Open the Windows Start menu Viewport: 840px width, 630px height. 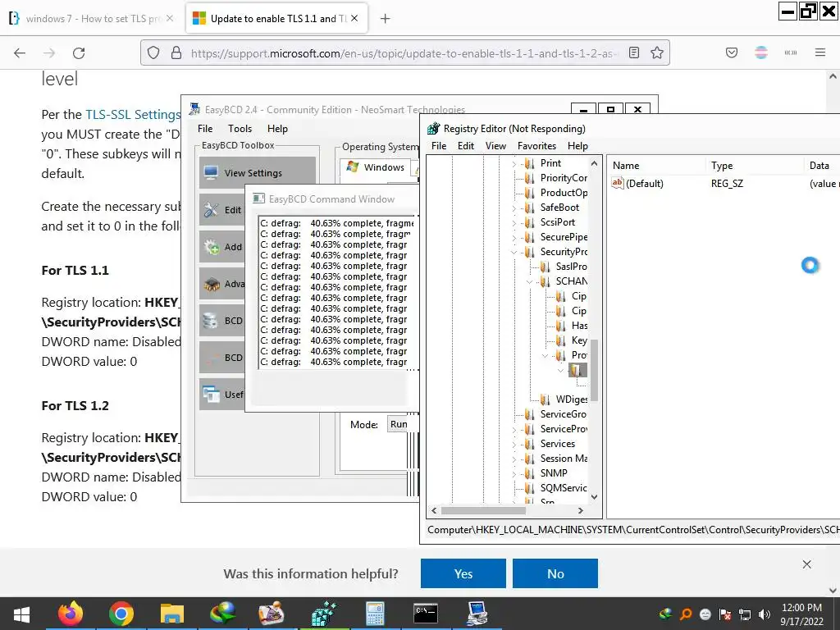point(21,614)
